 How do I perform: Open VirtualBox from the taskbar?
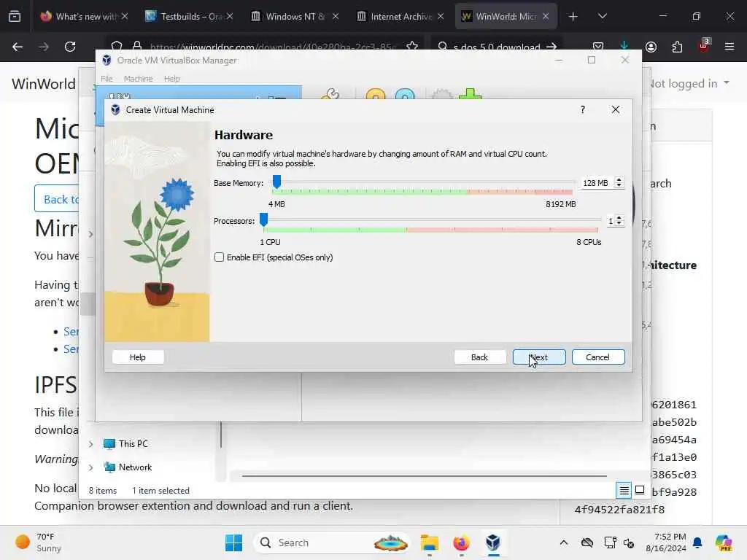tap(493, 542)
